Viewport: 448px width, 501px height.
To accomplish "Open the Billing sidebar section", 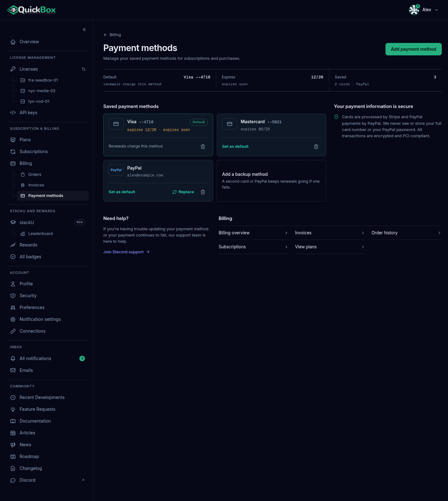I will [x=47, y=163].
